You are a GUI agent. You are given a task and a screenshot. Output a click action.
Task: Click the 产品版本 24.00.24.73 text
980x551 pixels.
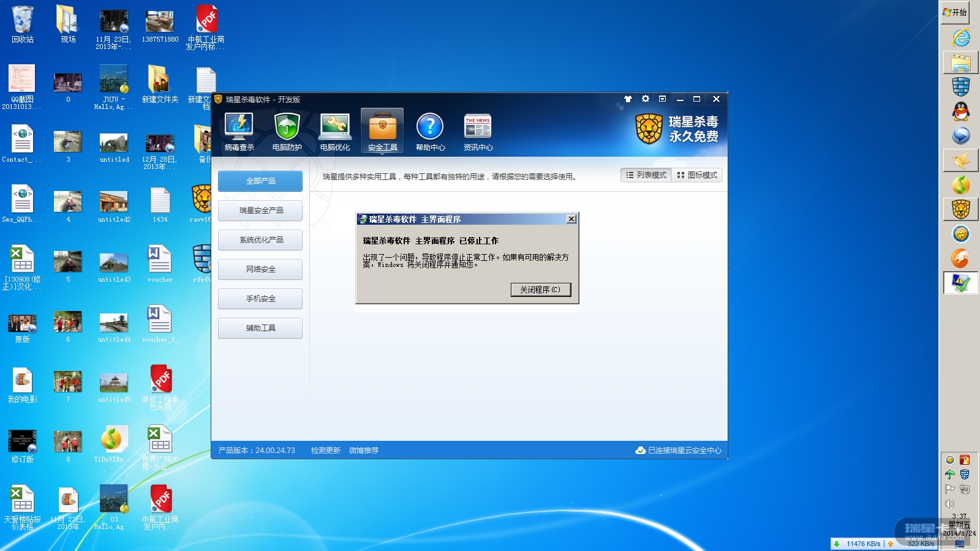coord(257,451)
